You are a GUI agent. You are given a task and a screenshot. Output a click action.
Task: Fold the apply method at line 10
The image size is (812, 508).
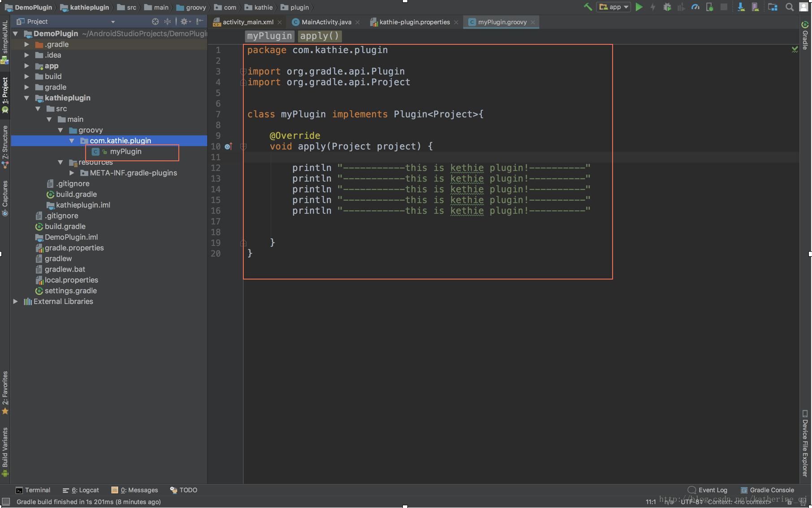(243, 146)
